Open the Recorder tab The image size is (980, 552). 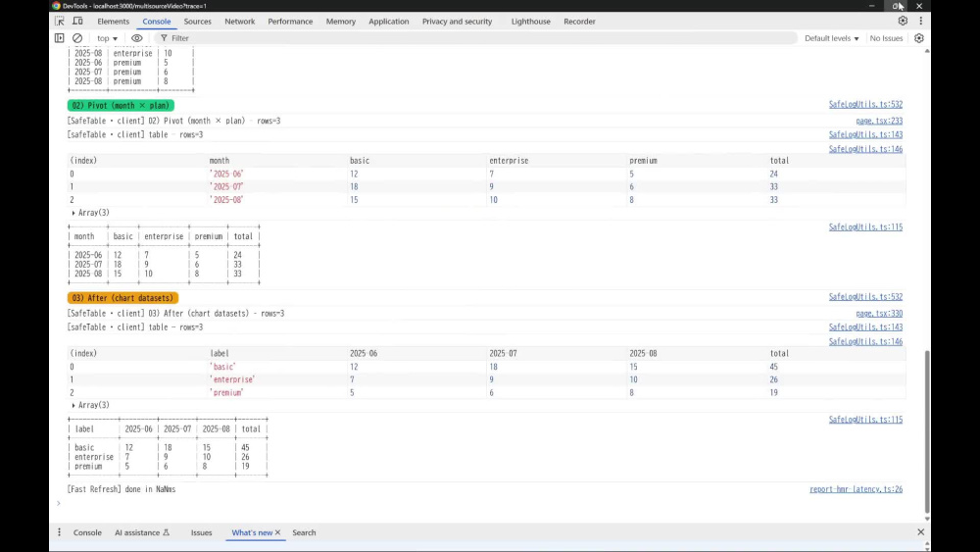579,22
